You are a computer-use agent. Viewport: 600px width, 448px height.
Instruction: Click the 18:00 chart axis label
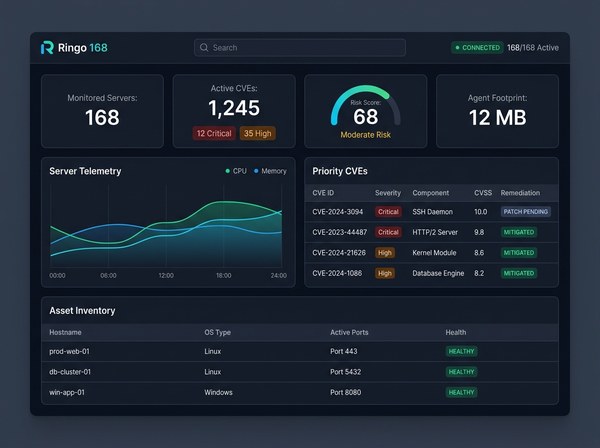pyautogui.click(x=223, y=275)
